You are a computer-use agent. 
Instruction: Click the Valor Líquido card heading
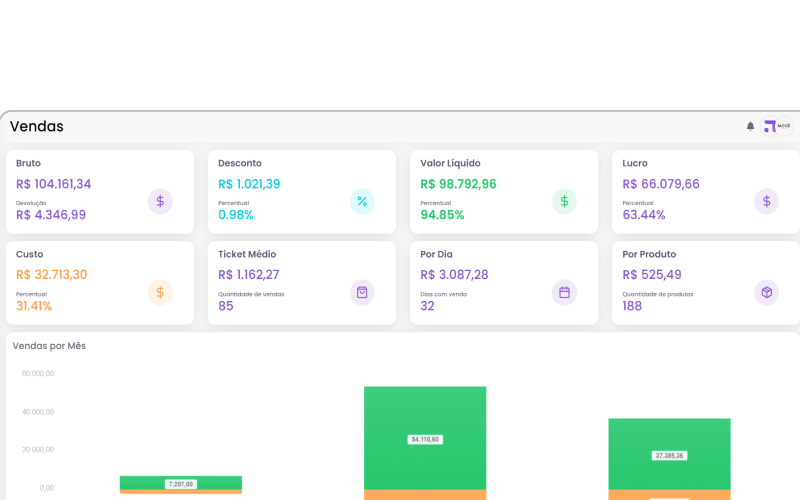tap(450, 163)
